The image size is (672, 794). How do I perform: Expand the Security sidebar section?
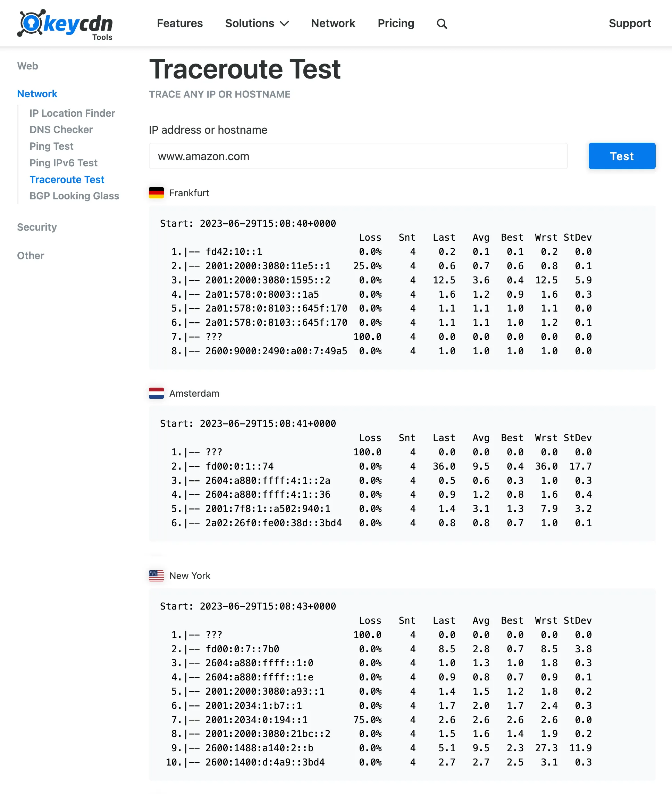click(36, 227)
